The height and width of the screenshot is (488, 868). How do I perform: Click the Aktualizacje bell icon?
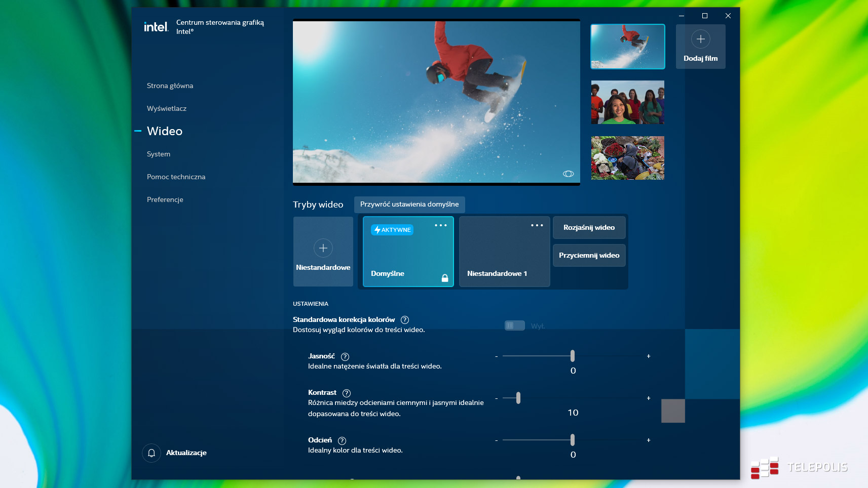pyautogui.click(x=152, y=453)
